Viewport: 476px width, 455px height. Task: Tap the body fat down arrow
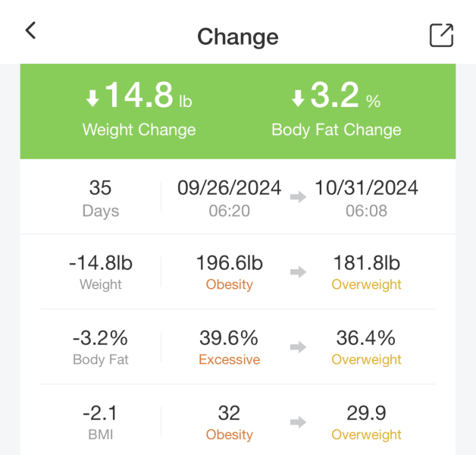(298, 98)
